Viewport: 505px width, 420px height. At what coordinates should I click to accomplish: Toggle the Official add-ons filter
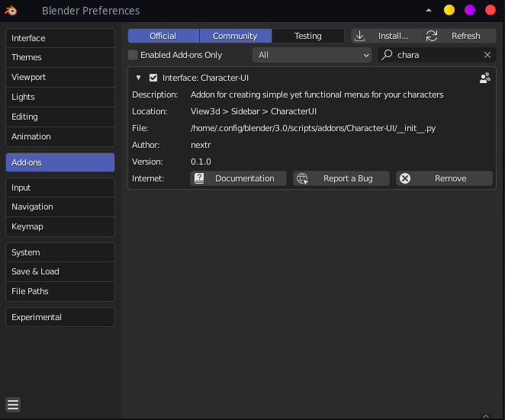click(x=163, y=36)
